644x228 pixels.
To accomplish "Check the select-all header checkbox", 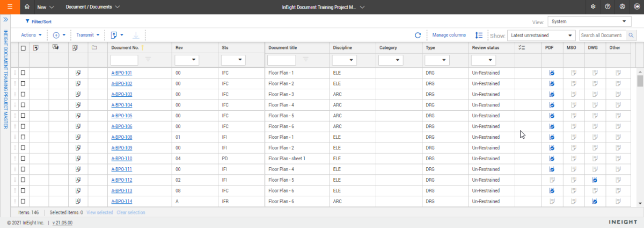I will click(x=23, y=48).
